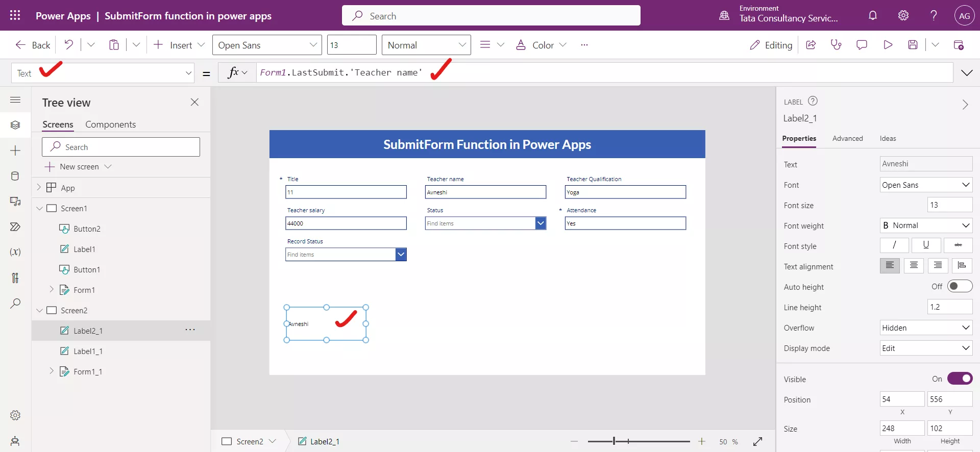Screen dimensions: 980x452
Task: Expand the App tree node
Action: (x=39, y=187)
